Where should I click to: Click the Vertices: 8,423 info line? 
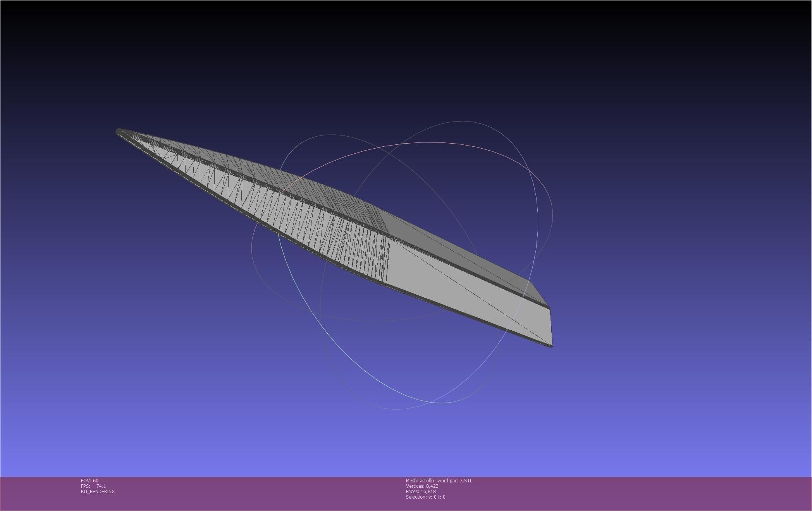(x=422, y=486)
